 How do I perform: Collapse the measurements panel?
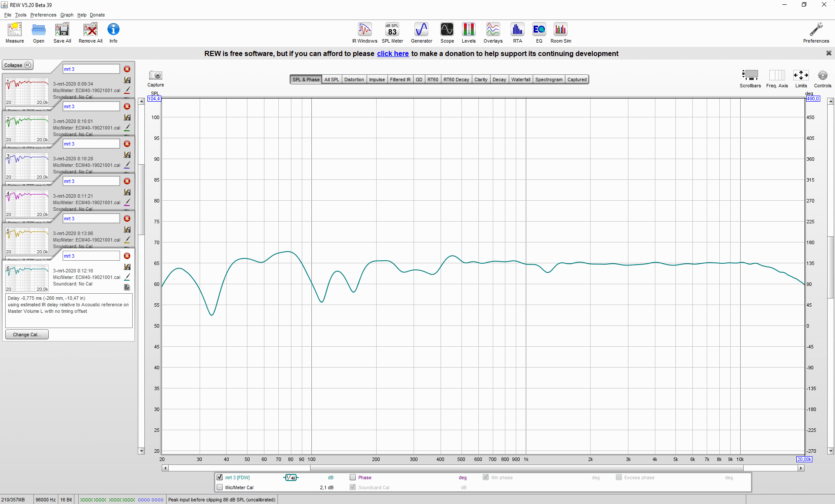pyautogui.click(x=17, y=65)
